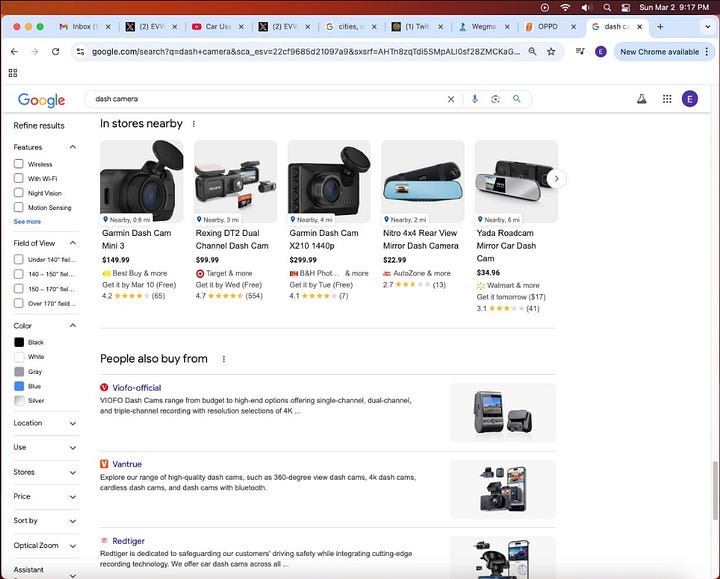Check the Night Vision filter
Viewport: 720px width, 579px height.
[x=18, y=193]
